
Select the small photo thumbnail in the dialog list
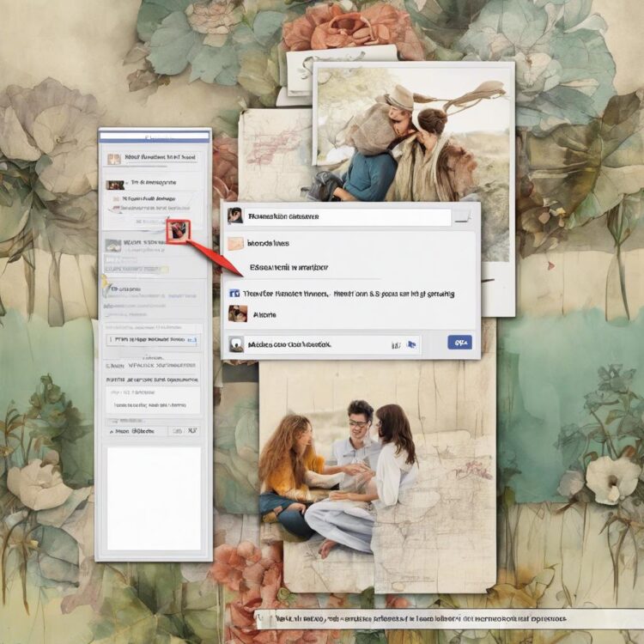point(238,315)
